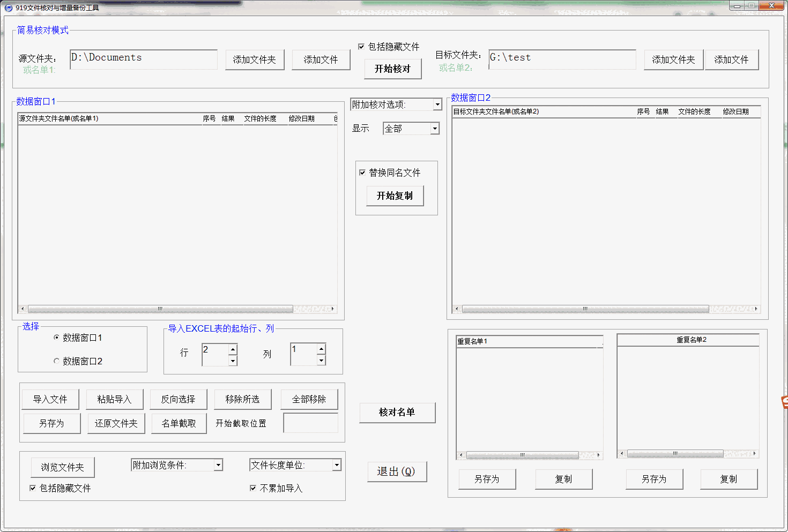Click 反向选择 to invert selection
This screenshot has width=788, height=532.
(x=179, y=399)
